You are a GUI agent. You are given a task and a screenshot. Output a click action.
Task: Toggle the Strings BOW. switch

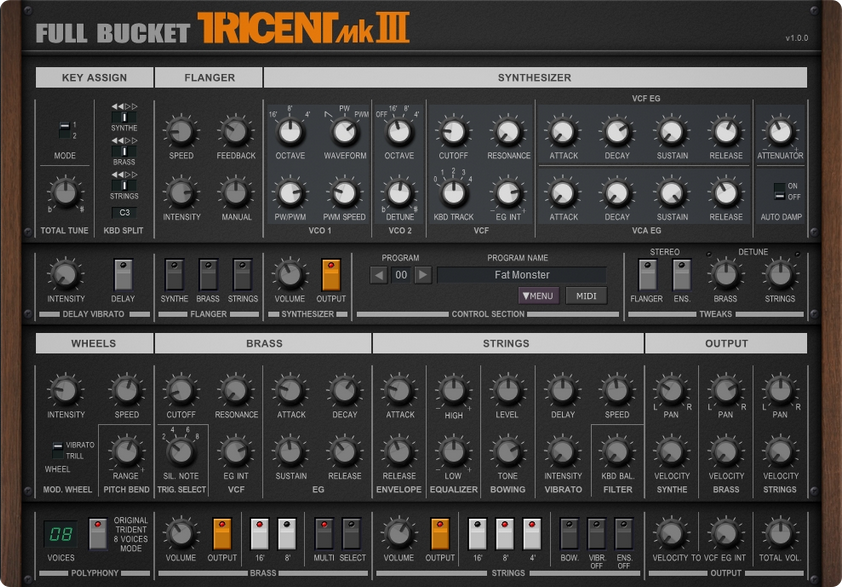pyautogui.click(x=569, y=534)
